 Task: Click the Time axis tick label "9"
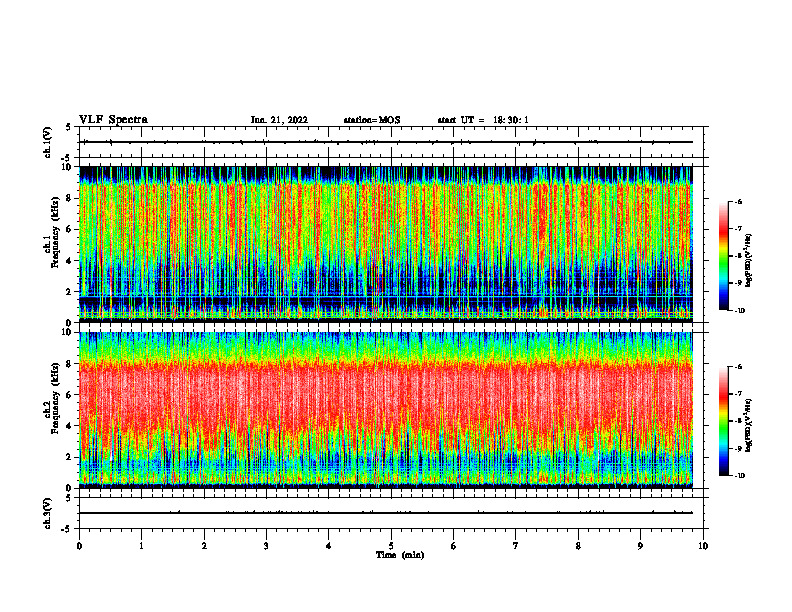[640, 546]
